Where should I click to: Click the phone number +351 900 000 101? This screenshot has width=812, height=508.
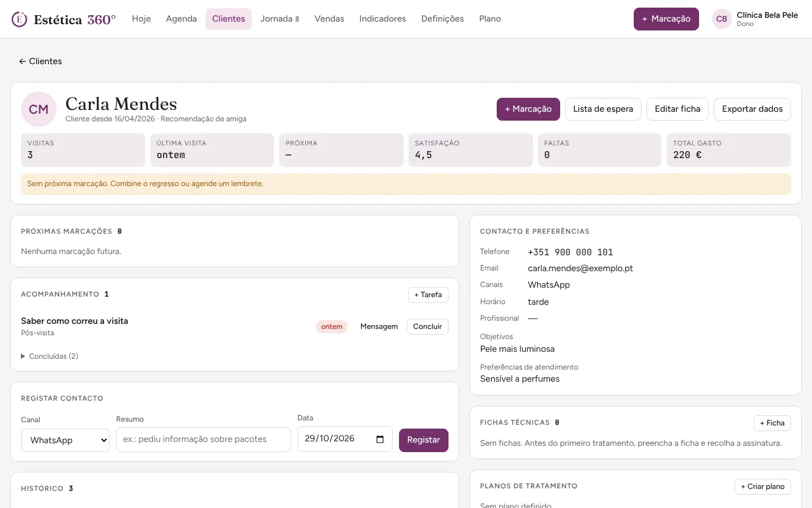click(570, 252)
